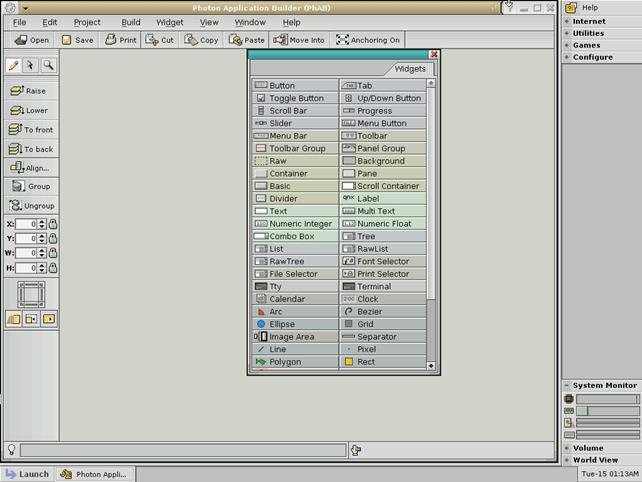The height and width of the screenshot is (482, 642).
Task: Click the Raise toolbar button
Action: [x=29, y=91]
